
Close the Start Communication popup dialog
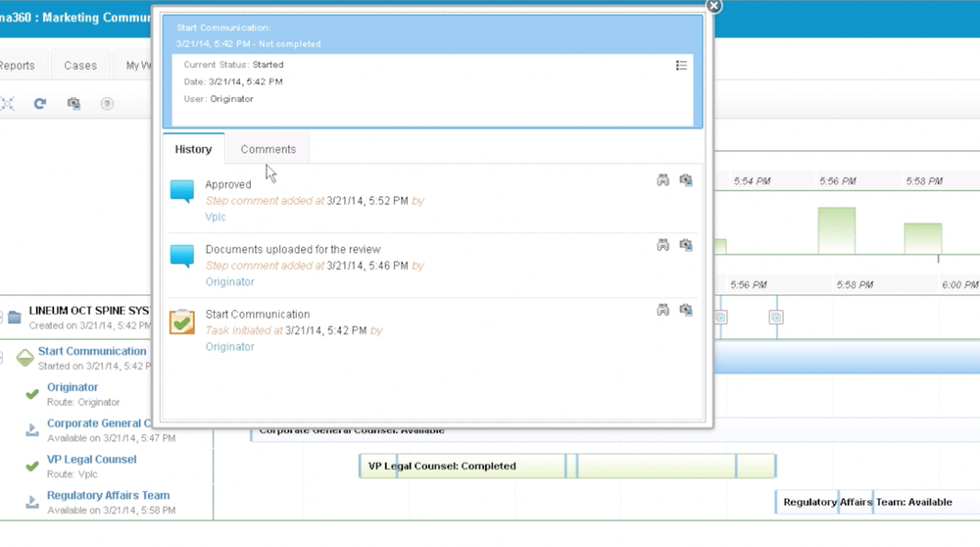(713, 6)
